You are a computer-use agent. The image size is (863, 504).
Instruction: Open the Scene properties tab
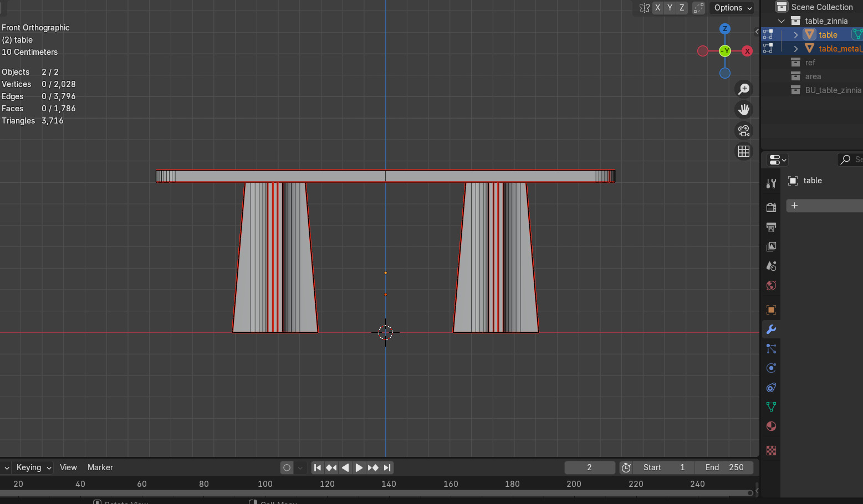click(771, 266)
